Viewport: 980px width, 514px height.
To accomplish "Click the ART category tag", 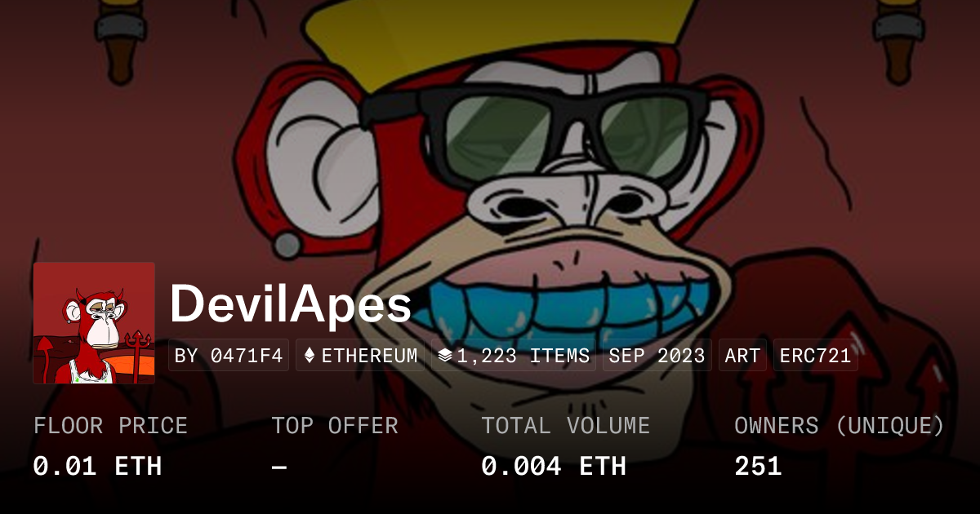I will [742, 356].
